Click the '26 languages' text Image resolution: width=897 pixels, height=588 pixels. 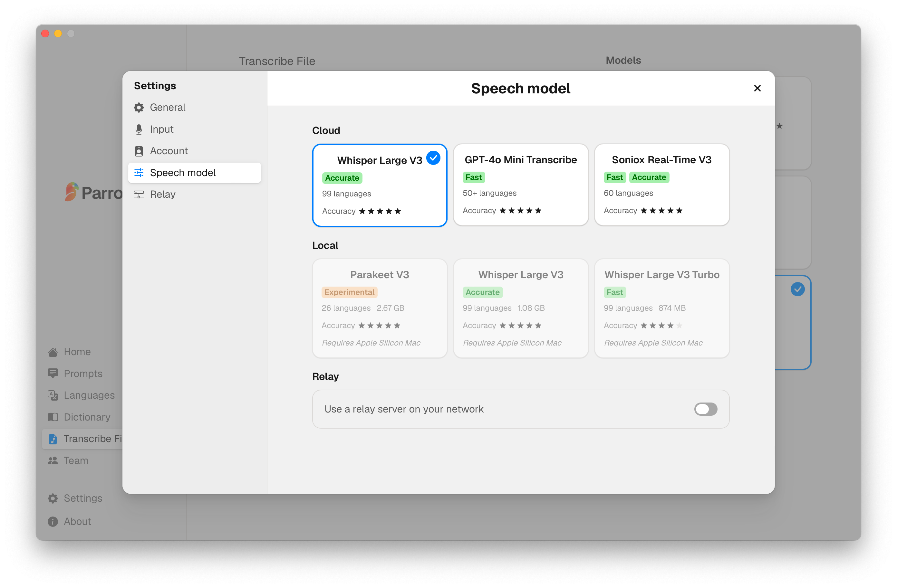(346, 308)
